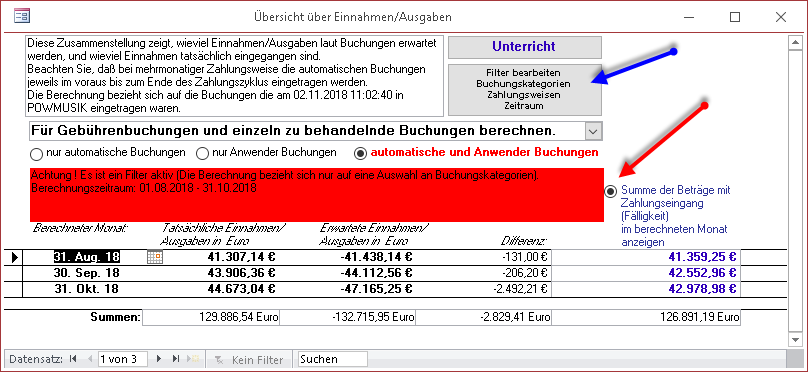Go to next record in navigator

coord(159,359)
